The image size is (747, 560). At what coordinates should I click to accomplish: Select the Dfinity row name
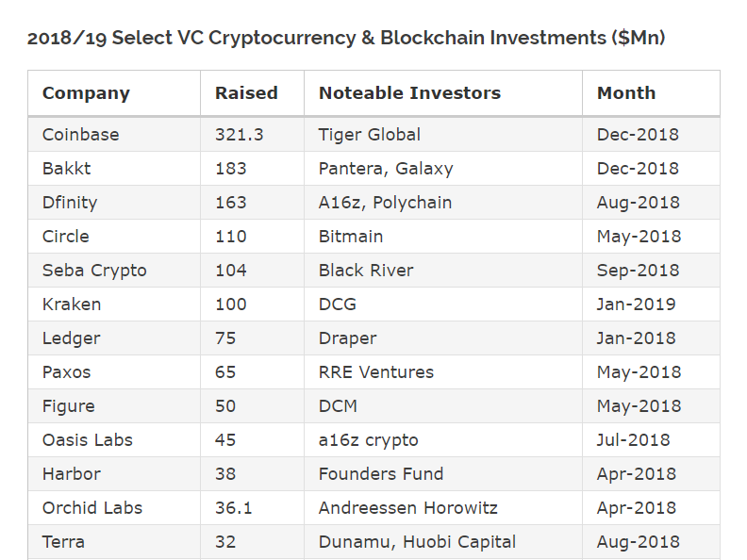coord(70,203)
